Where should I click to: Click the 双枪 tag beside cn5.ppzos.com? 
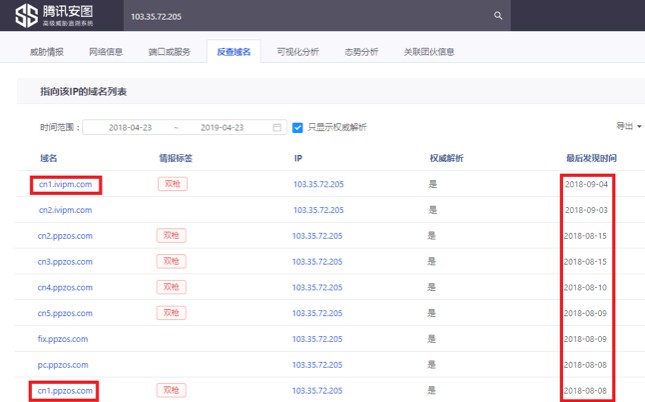point(172,313)
